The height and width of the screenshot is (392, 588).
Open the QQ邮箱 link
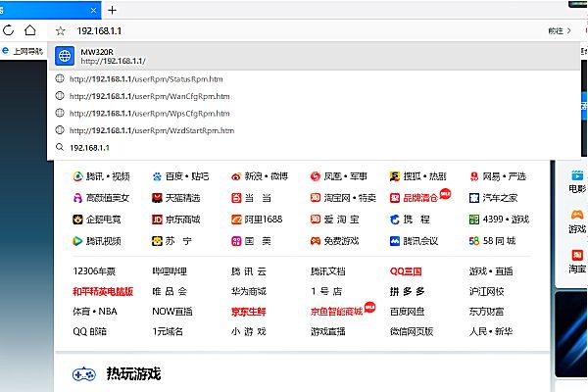coord(89,331)
